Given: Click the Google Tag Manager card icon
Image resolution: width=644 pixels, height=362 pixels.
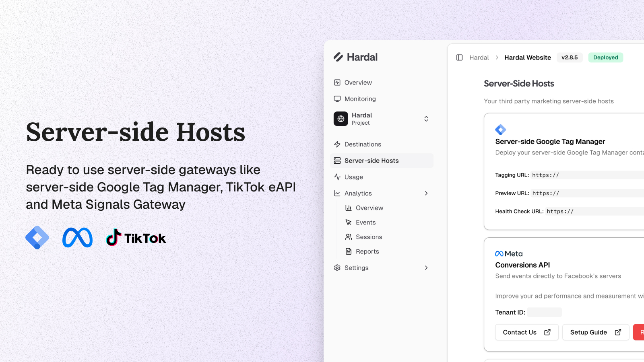Looking at the screenshot, I should pyautogui.click(x=501, y=130).
